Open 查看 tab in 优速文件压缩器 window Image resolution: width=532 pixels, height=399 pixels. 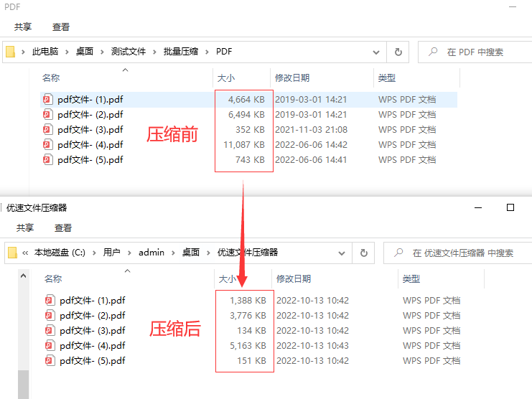pyautogui.click(x=63, y=227)
